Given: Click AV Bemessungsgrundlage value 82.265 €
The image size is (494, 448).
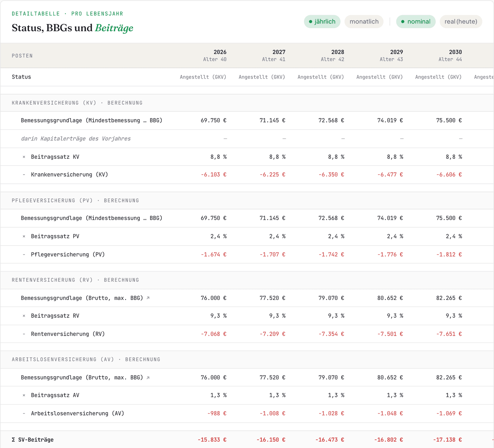Looking at the screenshot, I should 449,378.
